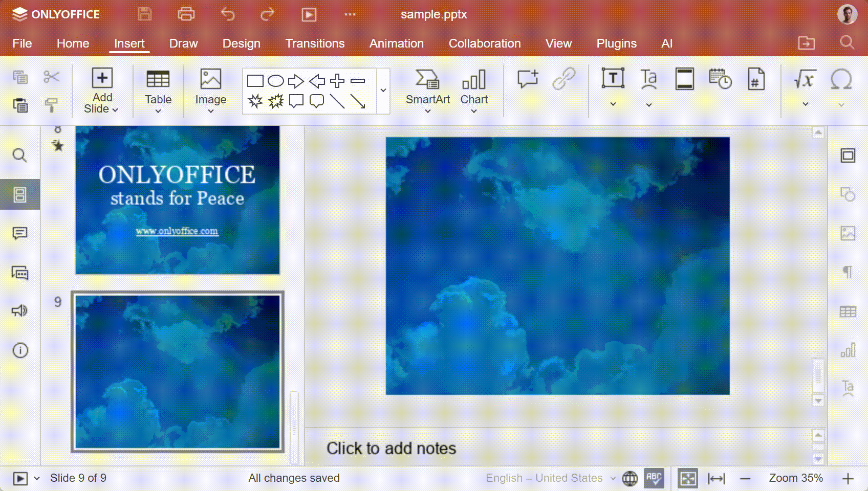Screen dimensions: 868x491
Task: Open the more options ellipsis
Action: 350,14
